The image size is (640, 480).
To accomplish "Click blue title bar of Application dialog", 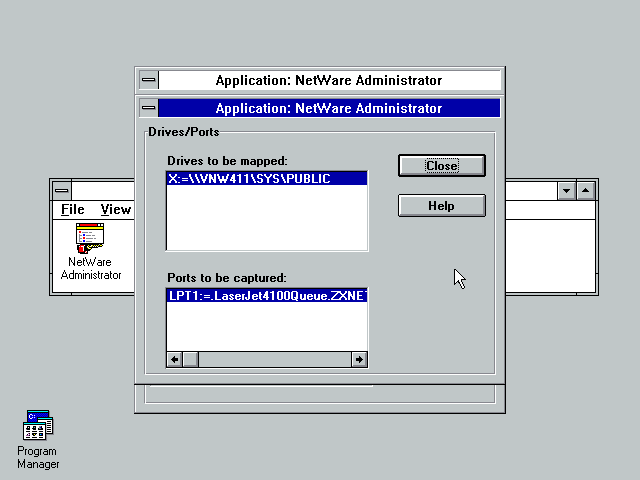I will (x=329, y=108).
